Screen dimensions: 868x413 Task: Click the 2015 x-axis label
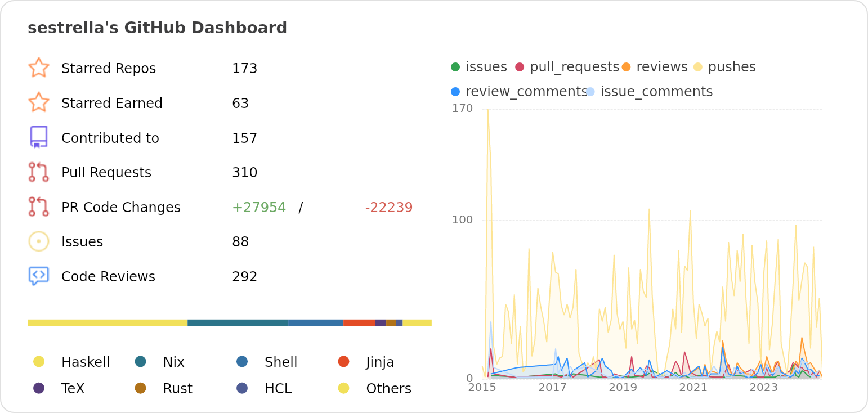click(482, 388)
